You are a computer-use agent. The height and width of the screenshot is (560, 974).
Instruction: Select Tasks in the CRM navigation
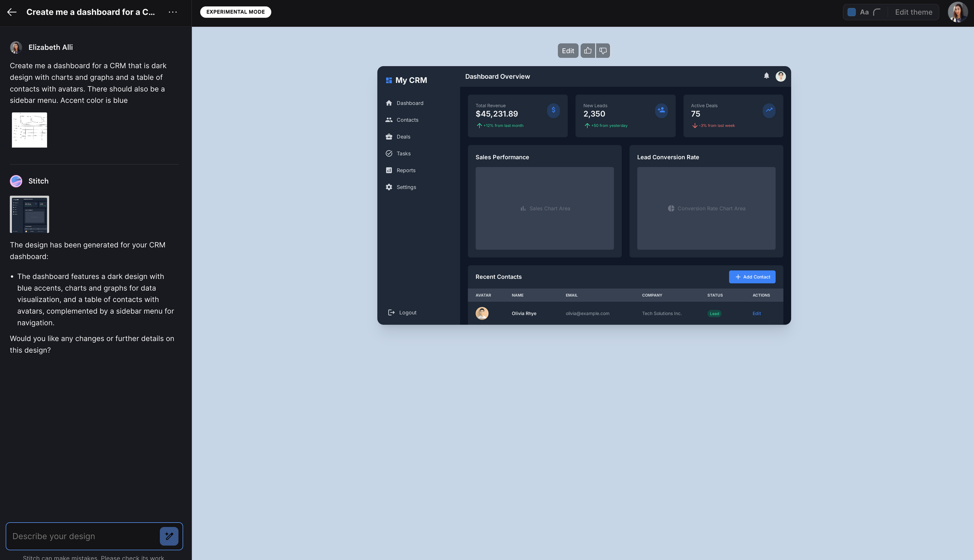click(403, 153)
